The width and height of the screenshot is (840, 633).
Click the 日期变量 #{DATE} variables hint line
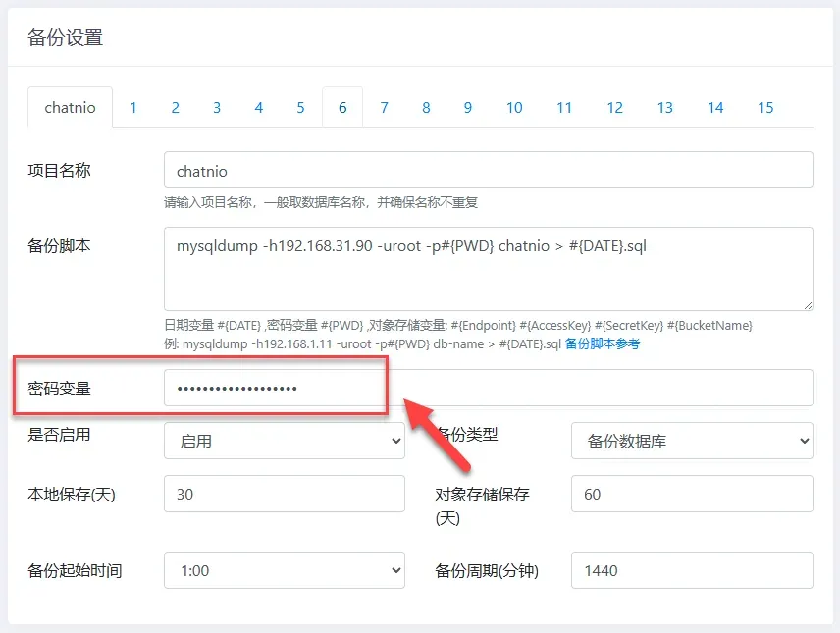(x=458, y=326)
